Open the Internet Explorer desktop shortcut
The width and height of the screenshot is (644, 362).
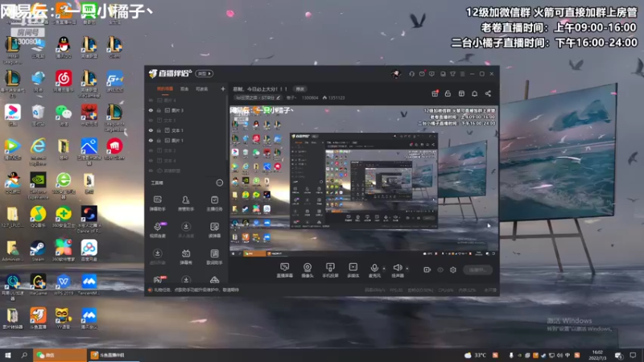click(x=38, y=151)
